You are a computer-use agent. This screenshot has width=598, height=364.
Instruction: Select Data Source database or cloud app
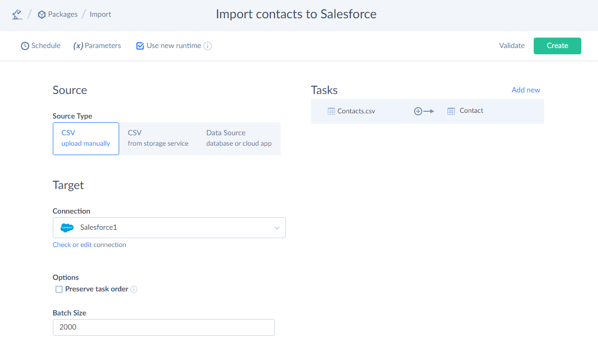pyautogui.click(x=239, y=138)
